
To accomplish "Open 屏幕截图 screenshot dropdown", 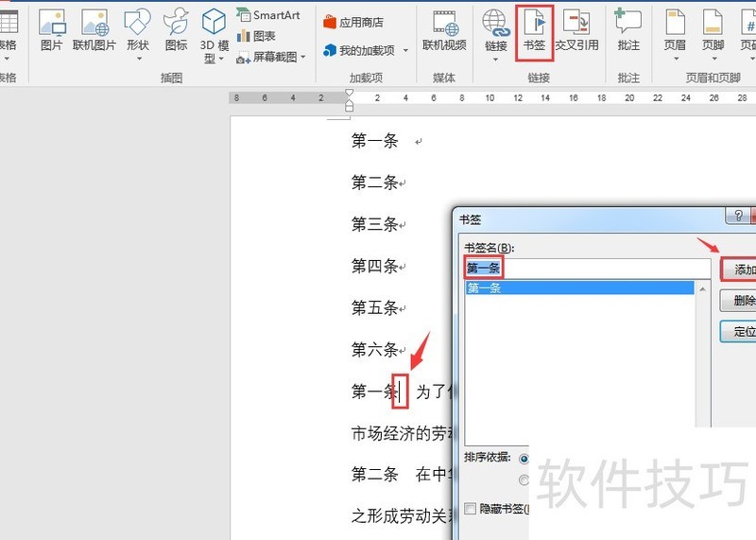I will tap(271, 58).
